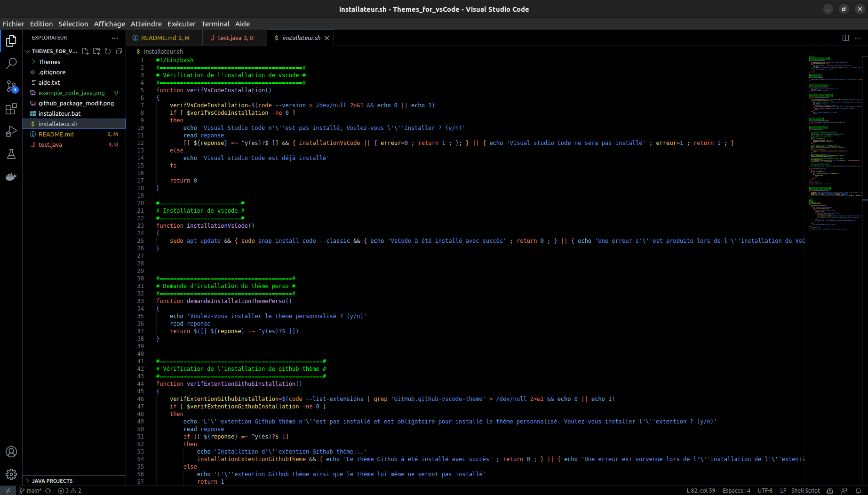868x495 pixels.
Task: Open the Extensions view
Action: (11, 109)
